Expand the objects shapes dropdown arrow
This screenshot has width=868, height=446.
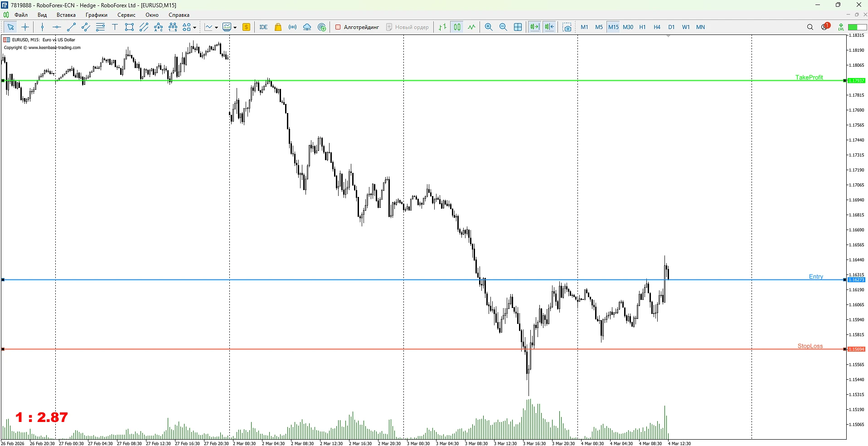pos(195,27)
